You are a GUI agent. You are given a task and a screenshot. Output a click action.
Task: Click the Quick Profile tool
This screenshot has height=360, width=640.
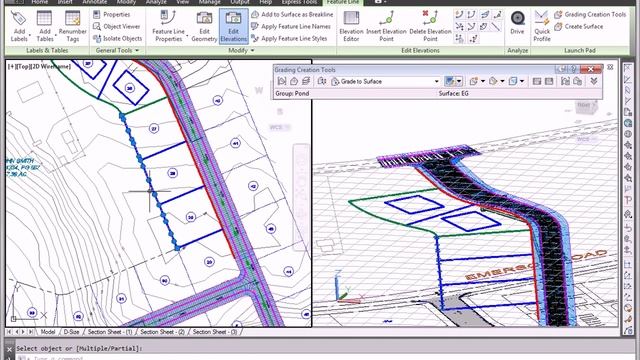click(x=542, y=26)
